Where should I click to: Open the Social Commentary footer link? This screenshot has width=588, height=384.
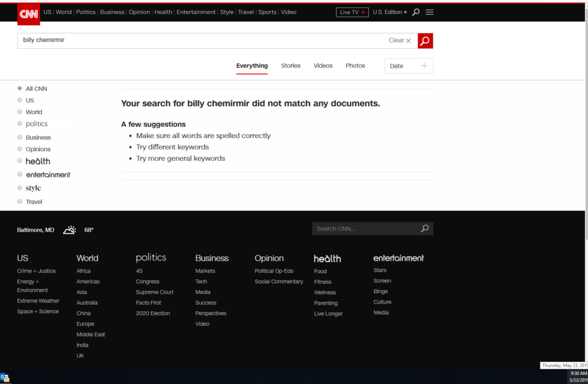click(x=278, y=281)
